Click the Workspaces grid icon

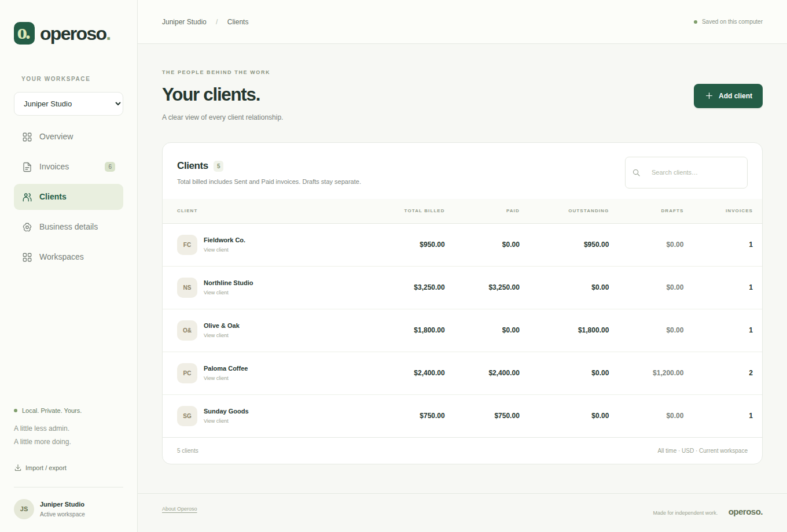tap(27, 257)
